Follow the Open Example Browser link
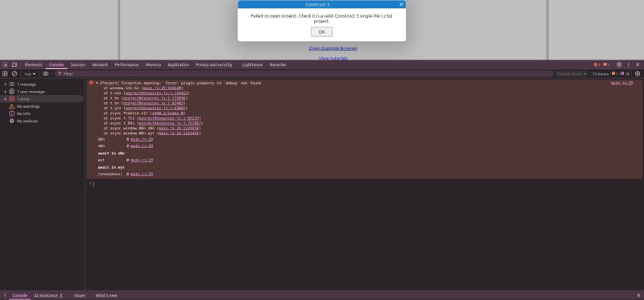 (333, 48)
